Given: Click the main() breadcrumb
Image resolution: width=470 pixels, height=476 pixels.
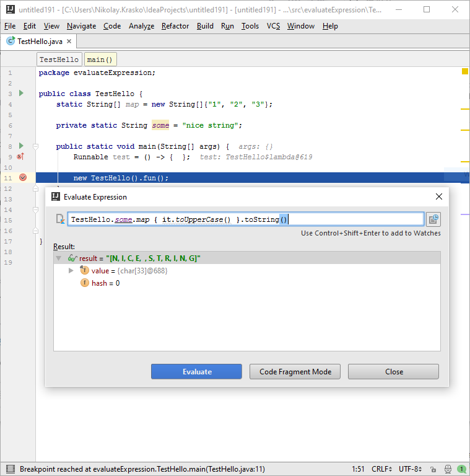Looking at the screenshot, I should click(100, 59).
